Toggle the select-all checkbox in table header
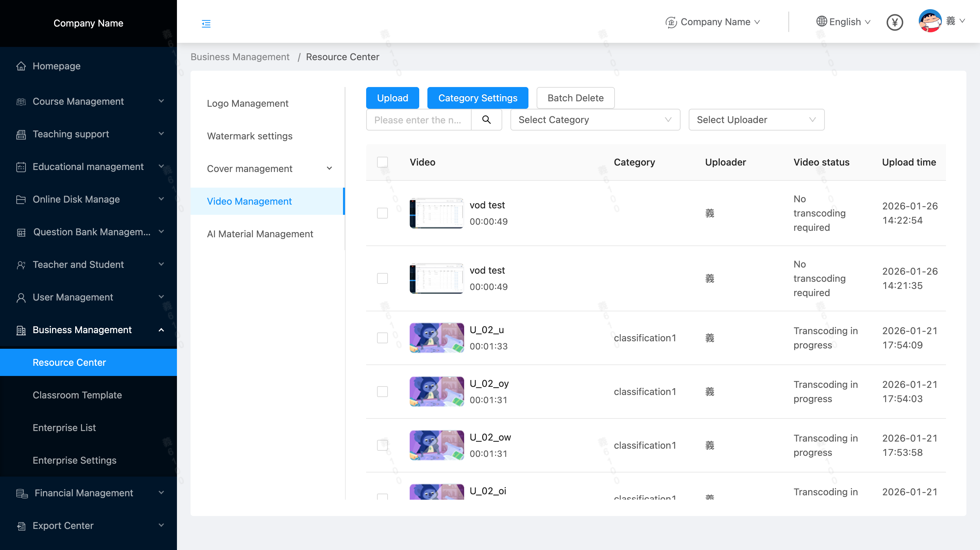The image size is (980, 550). (x=382, y=162)
